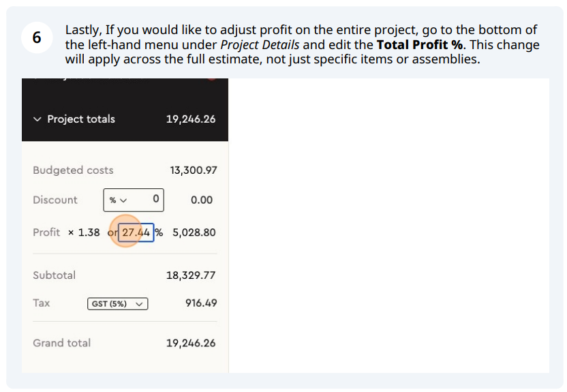The image size is (567, 392).
Task: Click the Tax amount 916.49
Action: coord(201,303)
